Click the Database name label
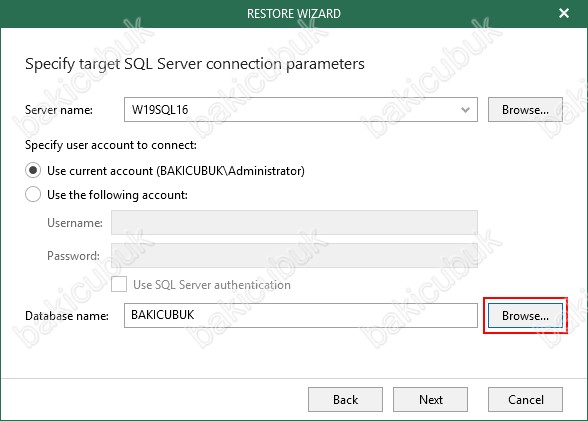 coord(67,316)
